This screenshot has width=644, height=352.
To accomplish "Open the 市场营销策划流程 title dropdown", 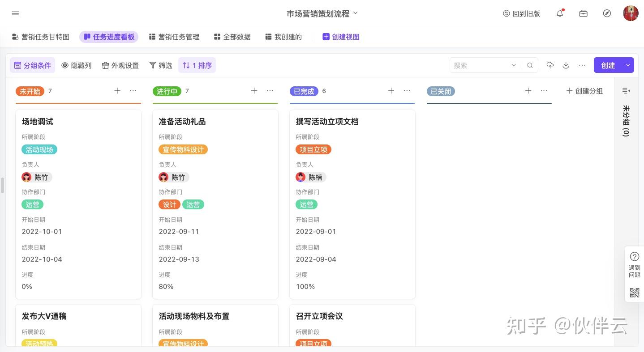I will tap(322, 13).
